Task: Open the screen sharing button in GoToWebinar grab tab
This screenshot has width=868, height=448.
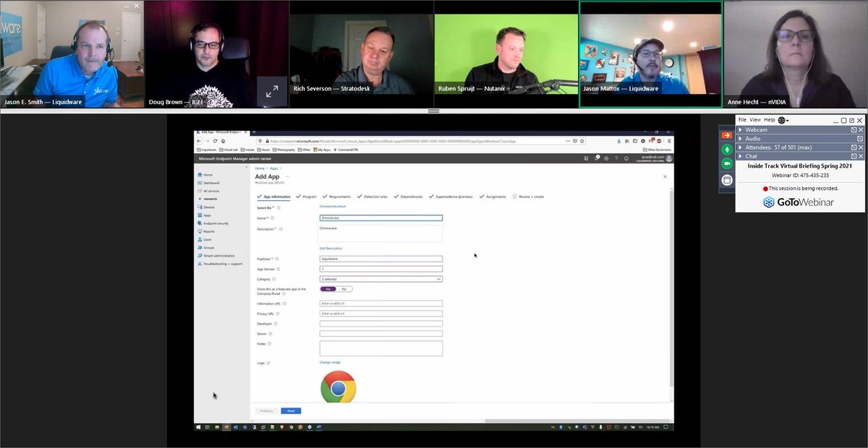Action: (x=727, y=180)
